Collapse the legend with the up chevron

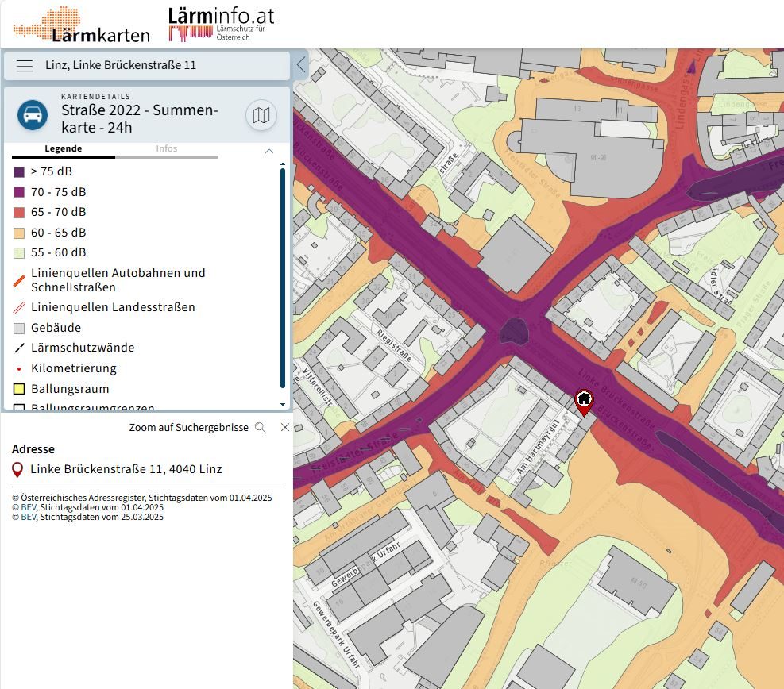click(x=269, y=151)
